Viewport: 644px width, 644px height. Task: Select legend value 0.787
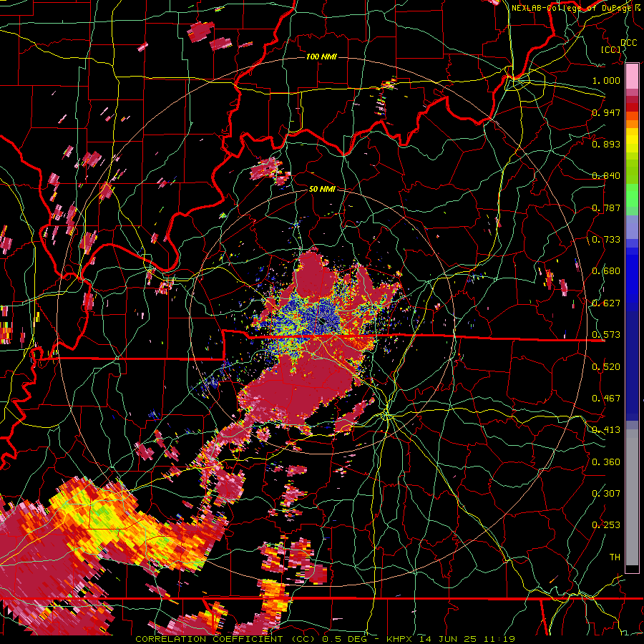[x=606, y=208]
